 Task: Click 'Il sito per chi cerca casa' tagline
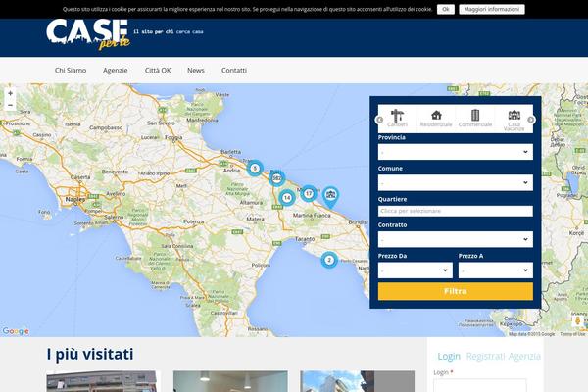click(x=169, y=32)
